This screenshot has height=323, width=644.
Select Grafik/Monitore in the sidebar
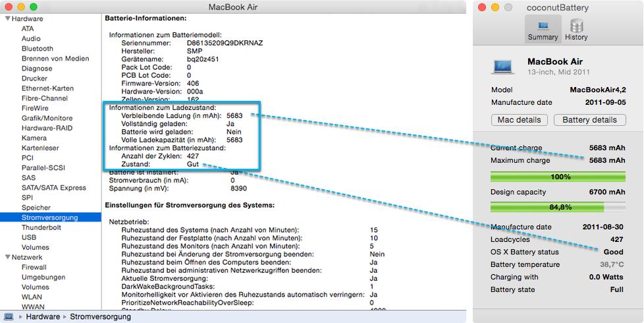(47, 118)
